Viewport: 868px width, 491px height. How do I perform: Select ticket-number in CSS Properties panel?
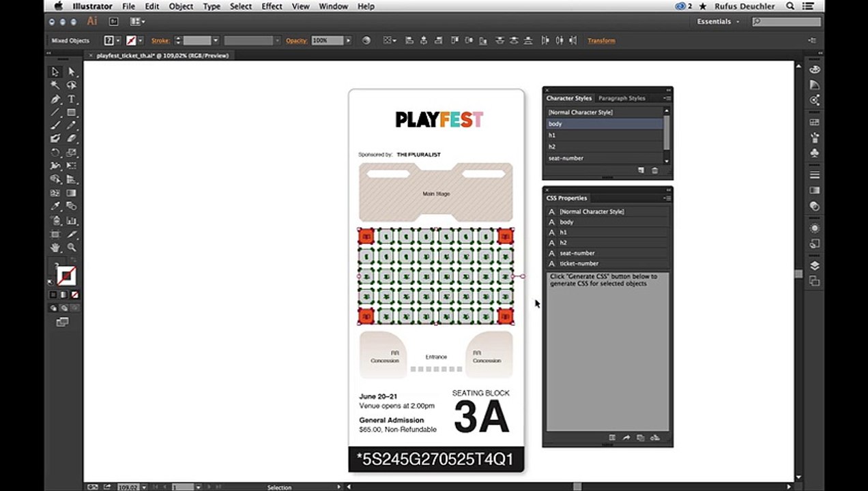coord(607,263)
